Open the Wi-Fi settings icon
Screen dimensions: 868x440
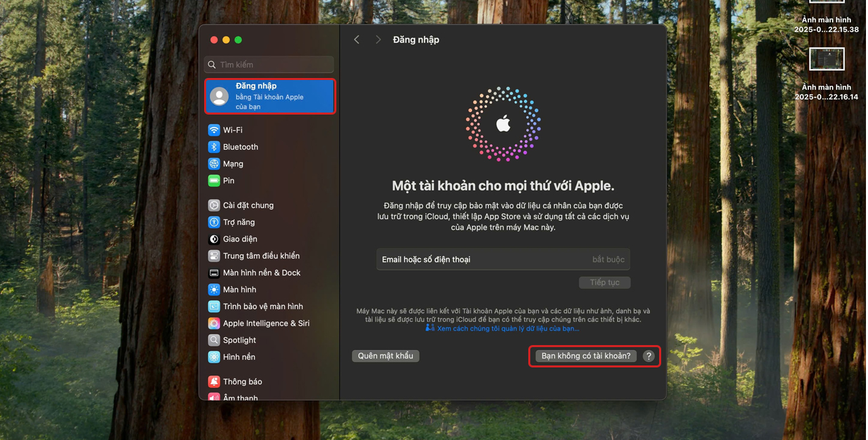click(x=214, y=129)
